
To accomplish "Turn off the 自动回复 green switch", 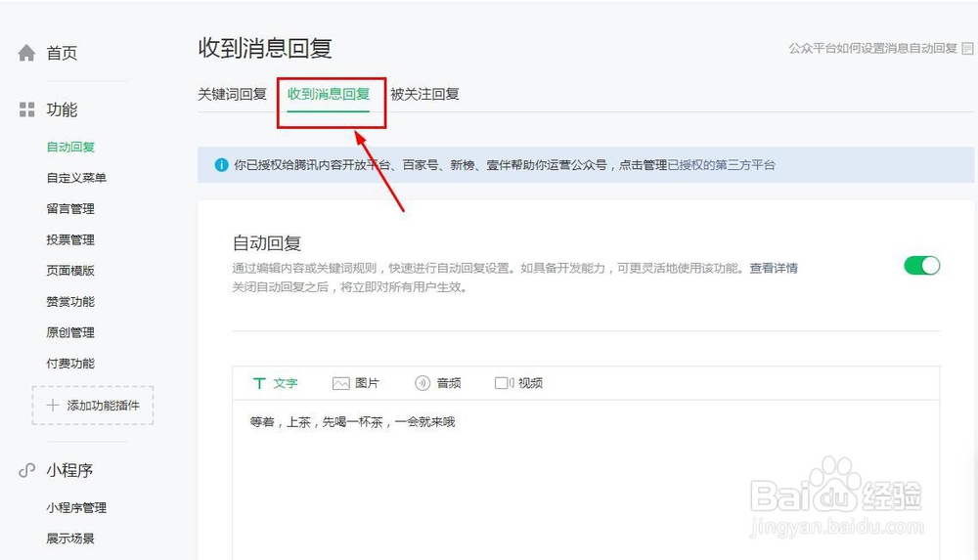I will pos(922,266).
